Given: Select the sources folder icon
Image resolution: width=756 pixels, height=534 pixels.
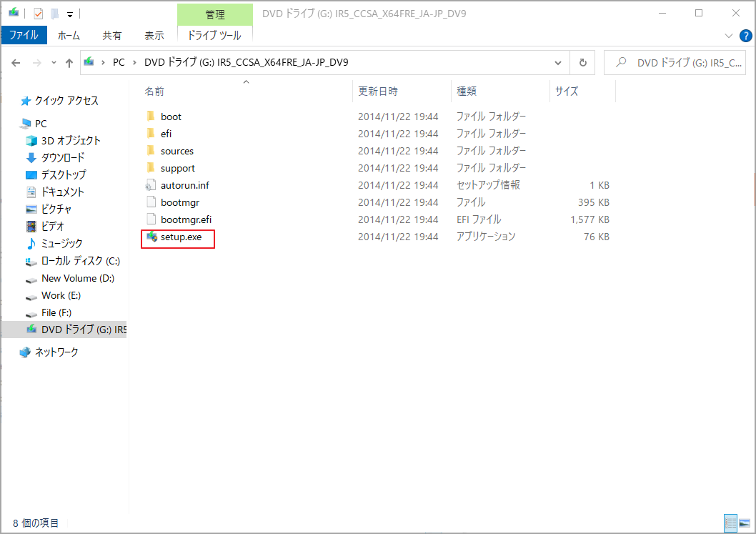Looking at the screenshot, I should (x=151, y=151).
